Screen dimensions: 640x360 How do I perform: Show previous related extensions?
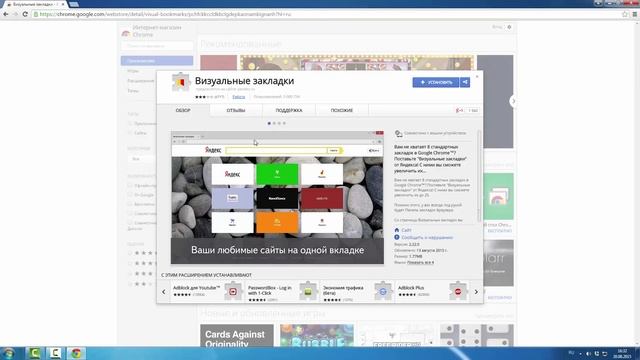(164, 292)
